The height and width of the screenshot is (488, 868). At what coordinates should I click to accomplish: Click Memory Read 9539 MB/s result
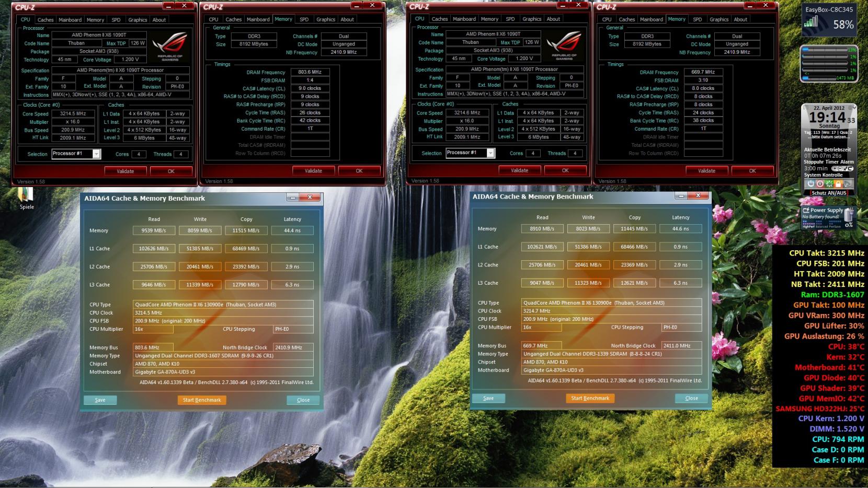coord(154,230)
